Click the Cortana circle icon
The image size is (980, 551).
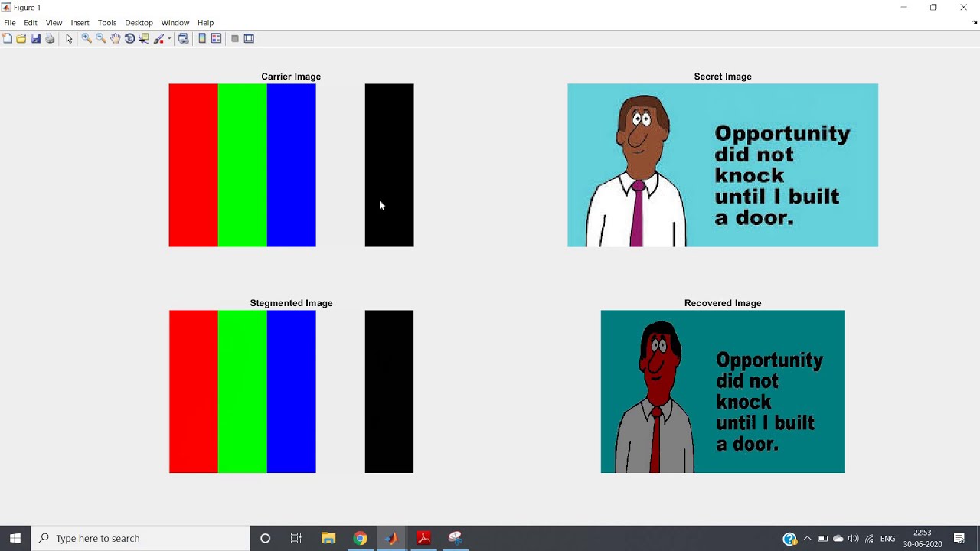point(265,538)
